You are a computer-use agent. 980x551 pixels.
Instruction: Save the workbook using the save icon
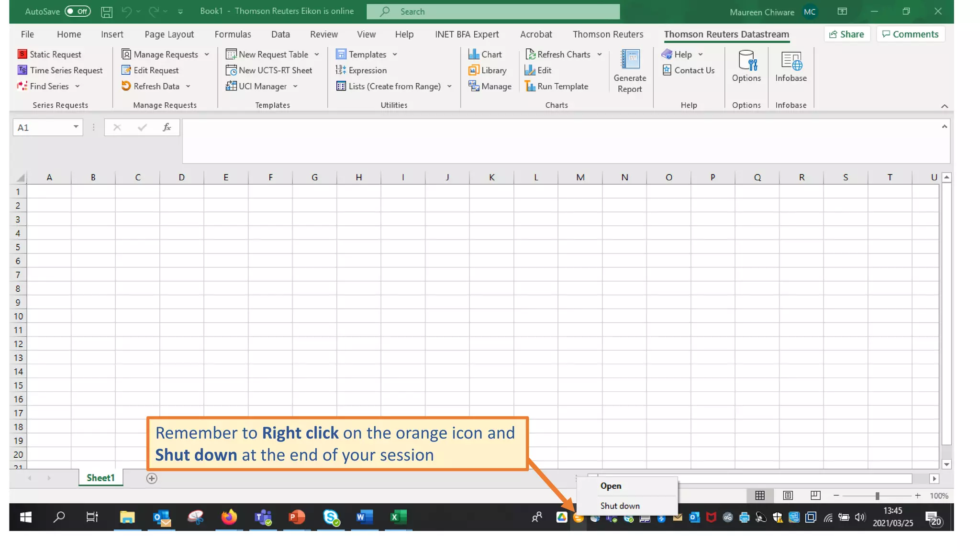pyautogui.click(x=107, y=11)
